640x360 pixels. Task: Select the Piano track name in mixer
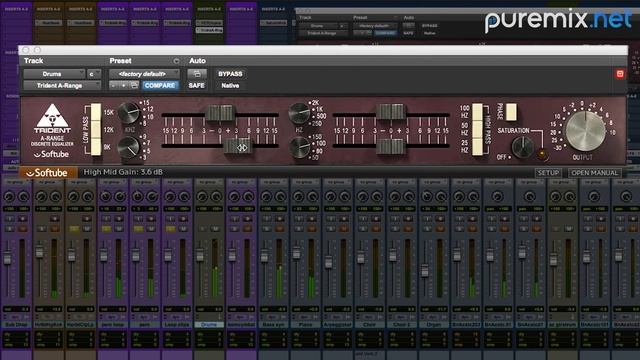point(305,324)
